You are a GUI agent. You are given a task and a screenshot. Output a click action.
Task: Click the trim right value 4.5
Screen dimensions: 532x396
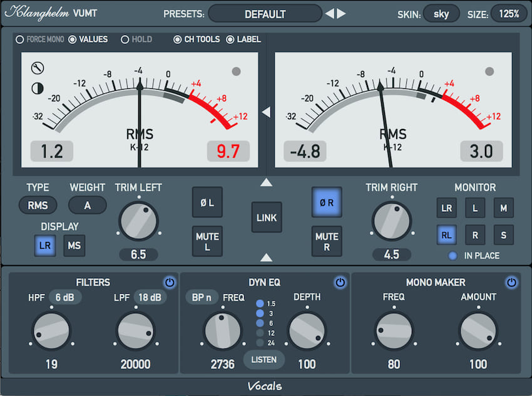[x=392, y=254]
